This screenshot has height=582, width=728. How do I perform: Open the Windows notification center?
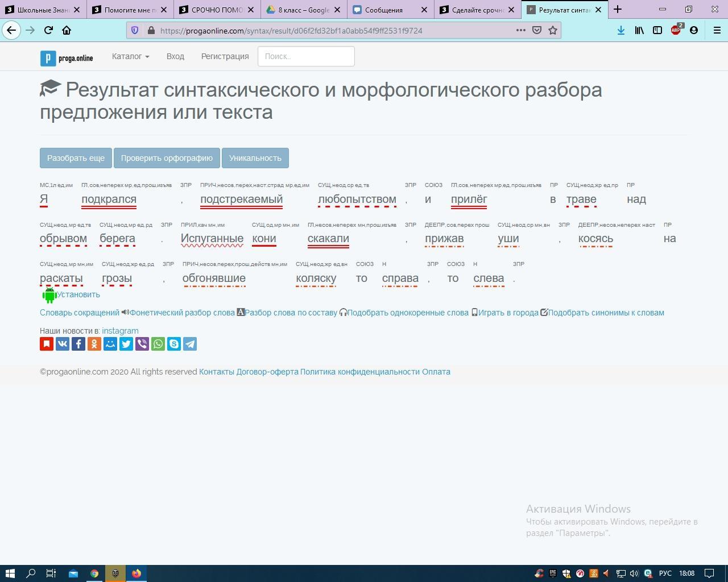(709, 573)
